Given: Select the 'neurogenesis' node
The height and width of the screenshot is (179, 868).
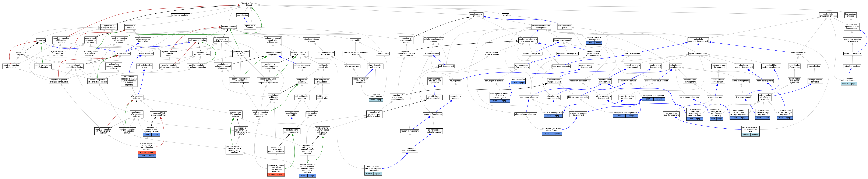Looking at the screenshot, I should point(456,81).
